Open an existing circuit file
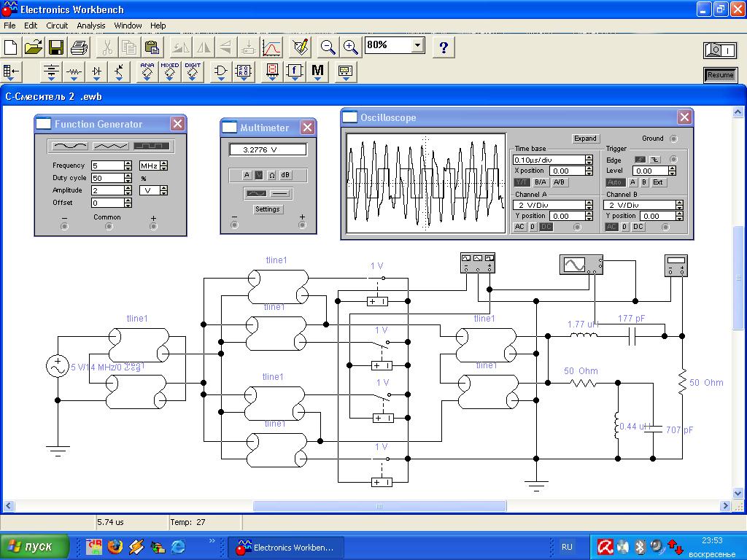 (x=34, y=47)
